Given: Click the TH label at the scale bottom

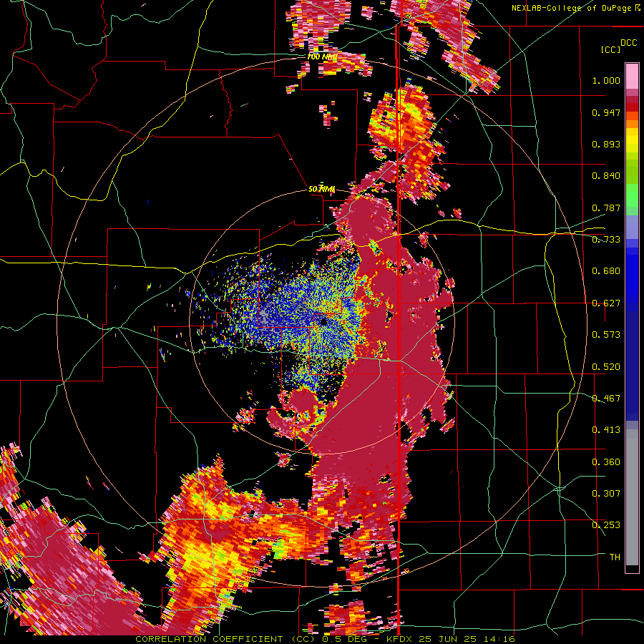Looking at the screenshot, I should click(615, 557).
